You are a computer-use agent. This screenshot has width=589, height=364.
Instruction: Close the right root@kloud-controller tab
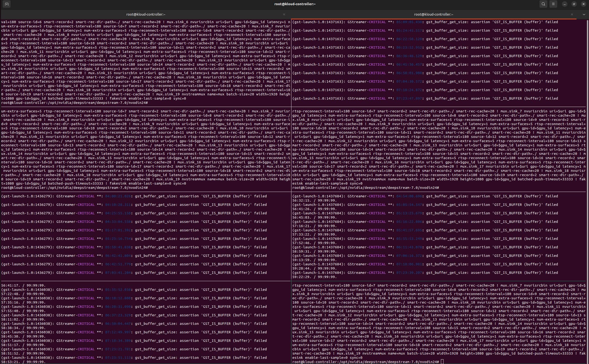point(572,14)
